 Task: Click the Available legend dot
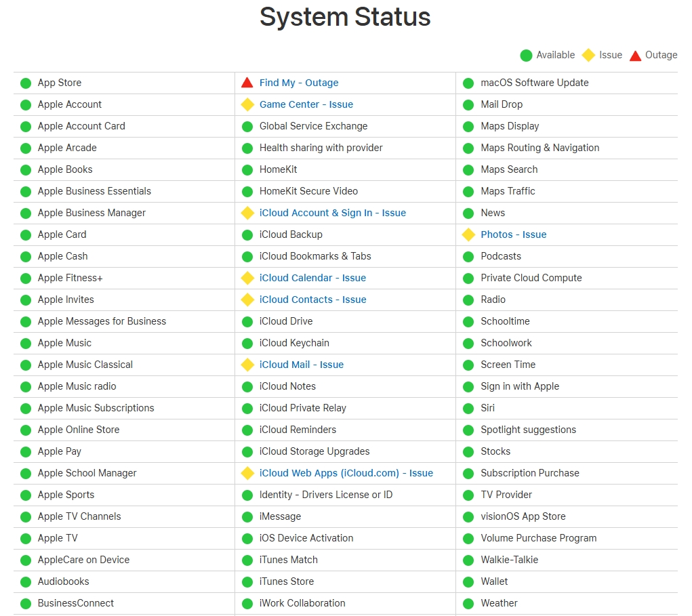tap(525, 55)
